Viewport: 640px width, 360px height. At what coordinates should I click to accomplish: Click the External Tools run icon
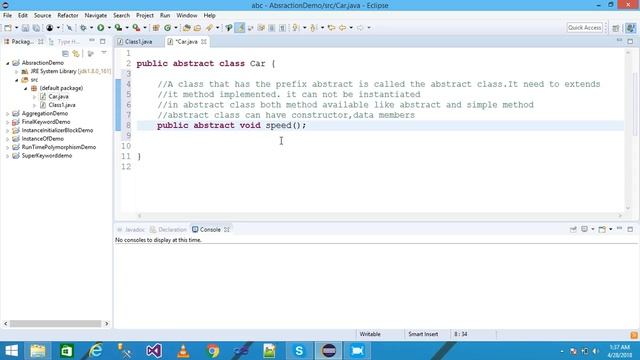pos(136,28)
